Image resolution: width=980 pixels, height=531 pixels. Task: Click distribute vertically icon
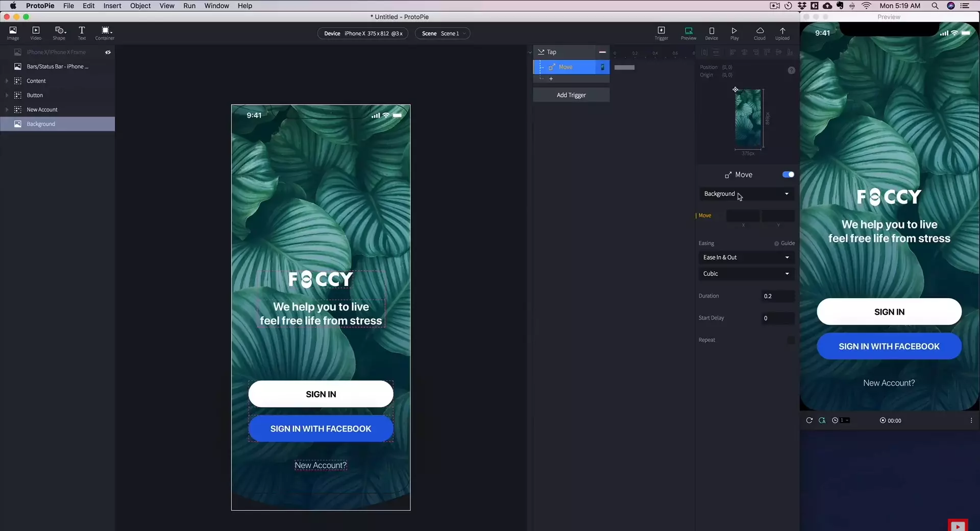click(716, 52)
